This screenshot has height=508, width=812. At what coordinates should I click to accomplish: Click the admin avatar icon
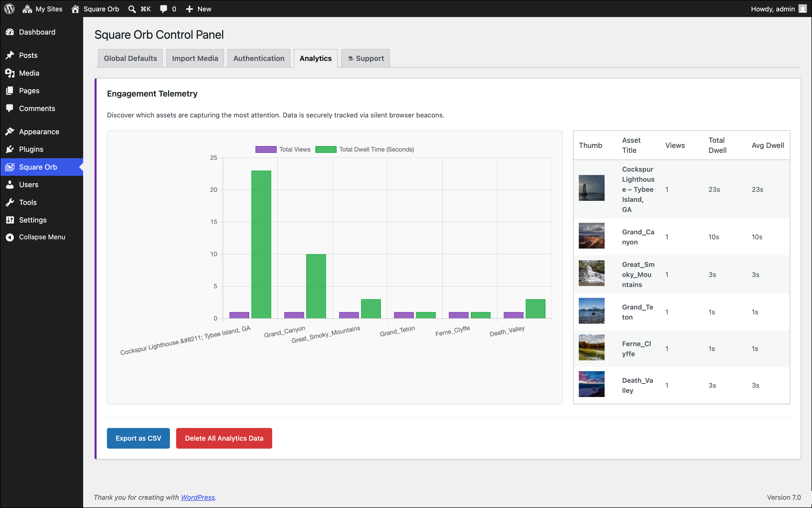pyautogui.click(x=803, y=9)
